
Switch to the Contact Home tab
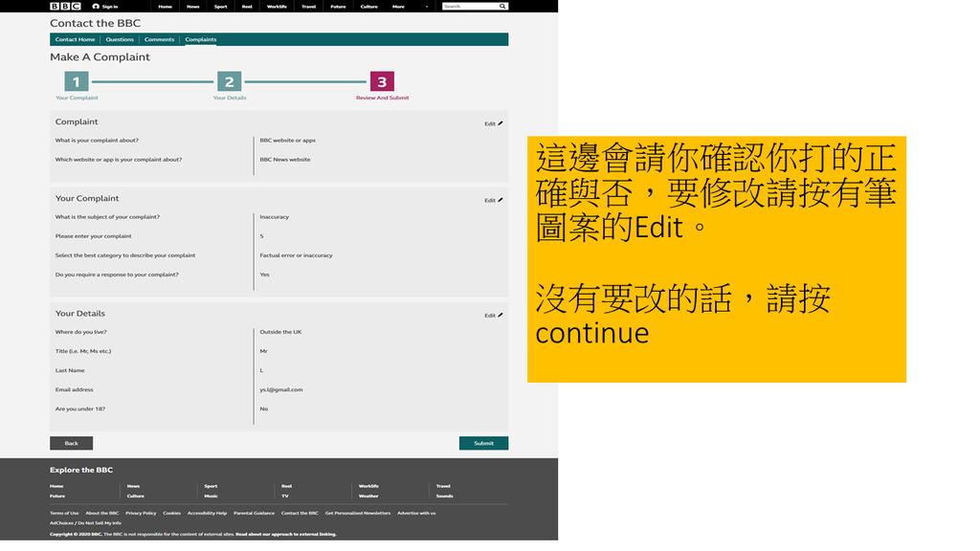75,39
